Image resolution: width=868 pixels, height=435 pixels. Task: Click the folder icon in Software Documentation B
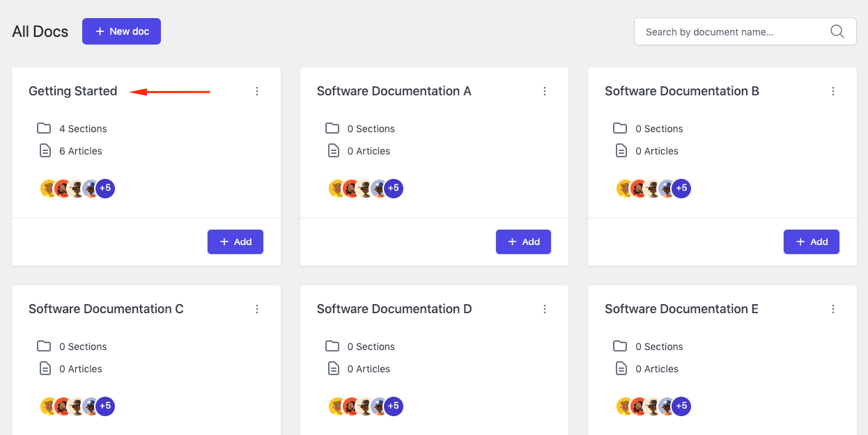click(620, 128)
